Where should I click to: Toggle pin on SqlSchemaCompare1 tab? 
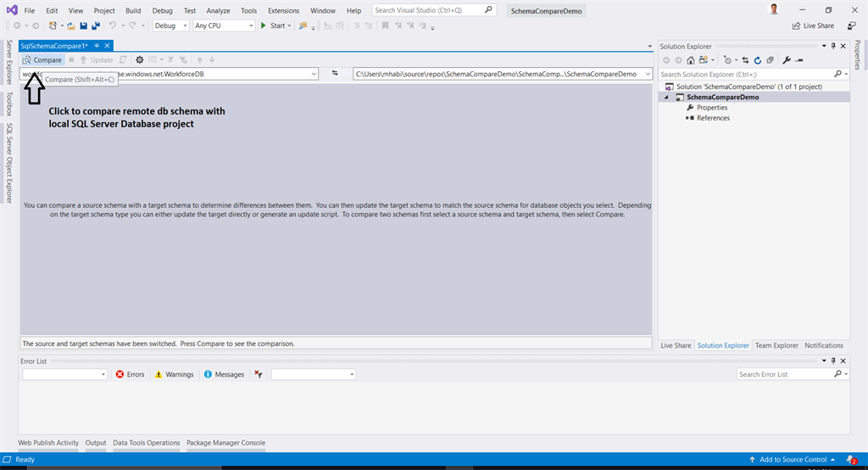[x=97, y=46]
